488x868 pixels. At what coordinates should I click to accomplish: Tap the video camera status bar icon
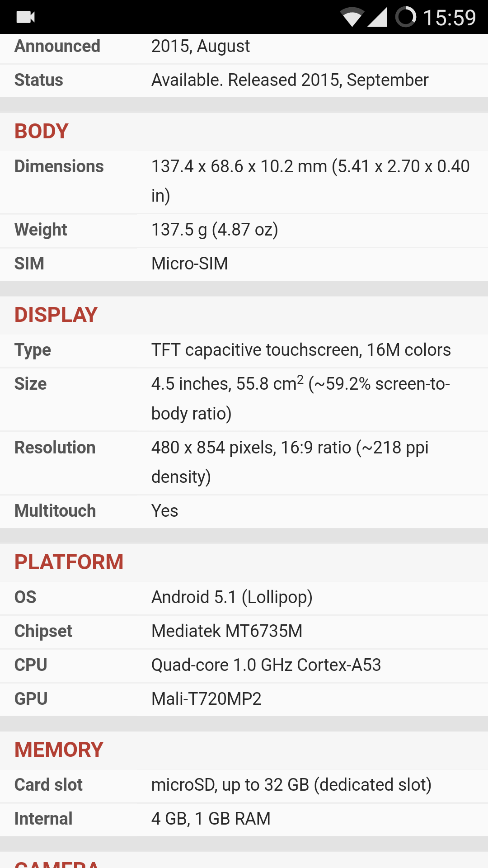pyautogui.click(x=25, y=17)
